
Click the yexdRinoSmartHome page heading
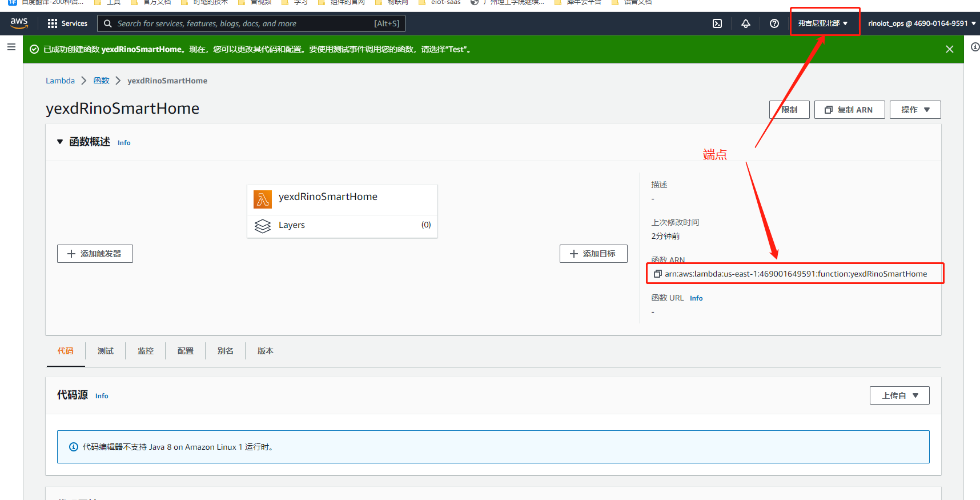coord(122,109)
